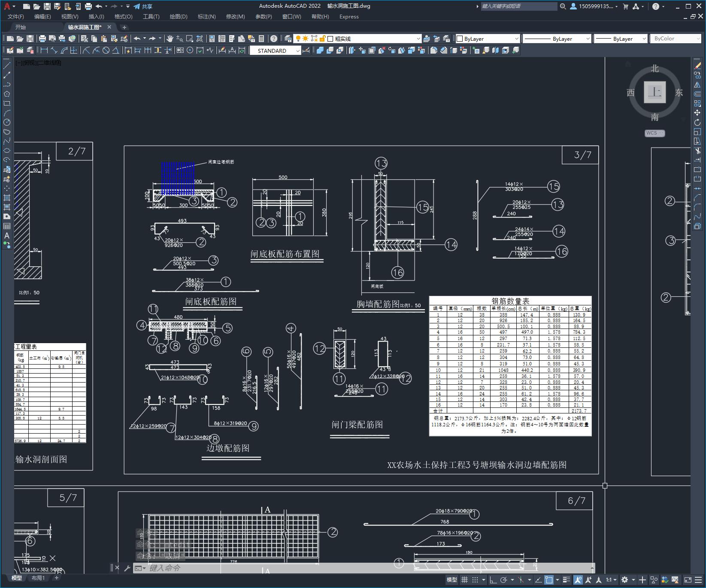Screen dimensions: 706x588
Task: Open the annotation scale 1:1 dropdown
Action: [612, 580]
